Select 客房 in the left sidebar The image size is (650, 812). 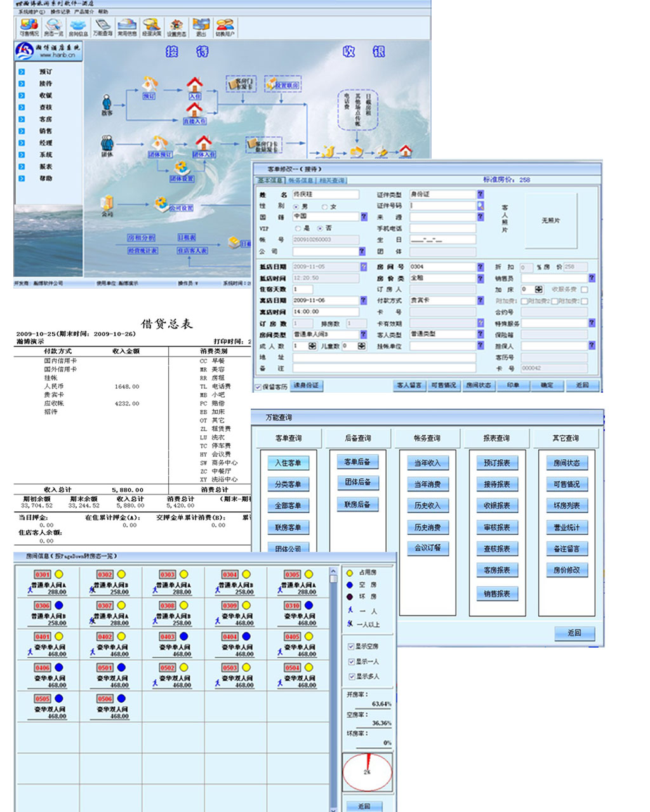click(46, 119)
